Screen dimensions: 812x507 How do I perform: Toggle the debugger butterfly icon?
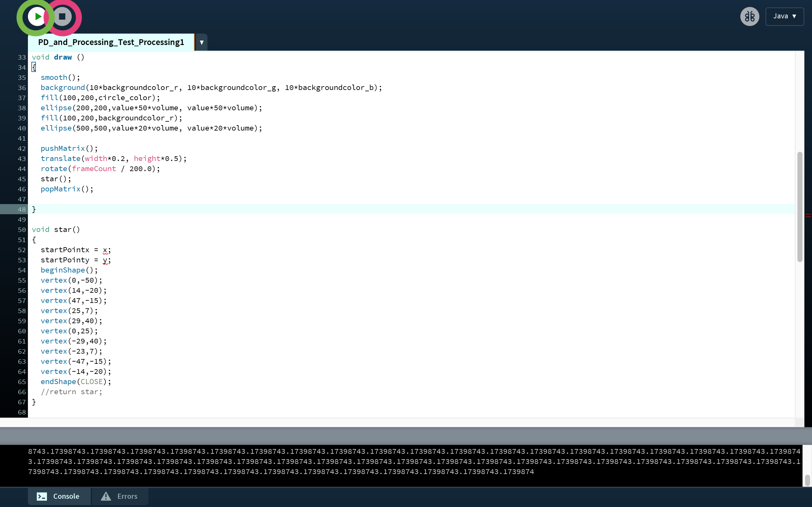click(749, 16)
